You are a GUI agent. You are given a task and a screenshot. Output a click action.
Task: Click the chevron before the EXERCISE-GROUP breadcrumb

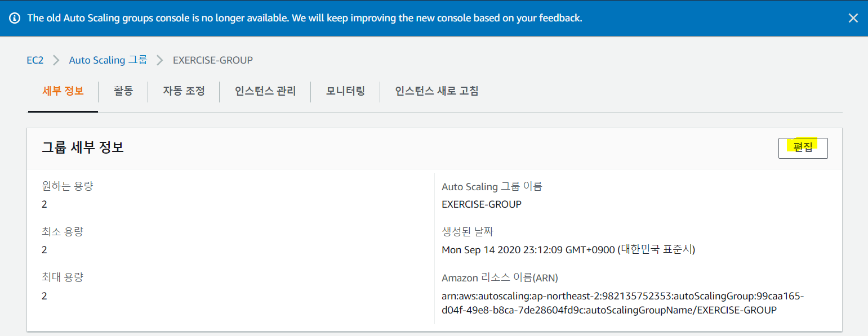(x=160, y=60)
